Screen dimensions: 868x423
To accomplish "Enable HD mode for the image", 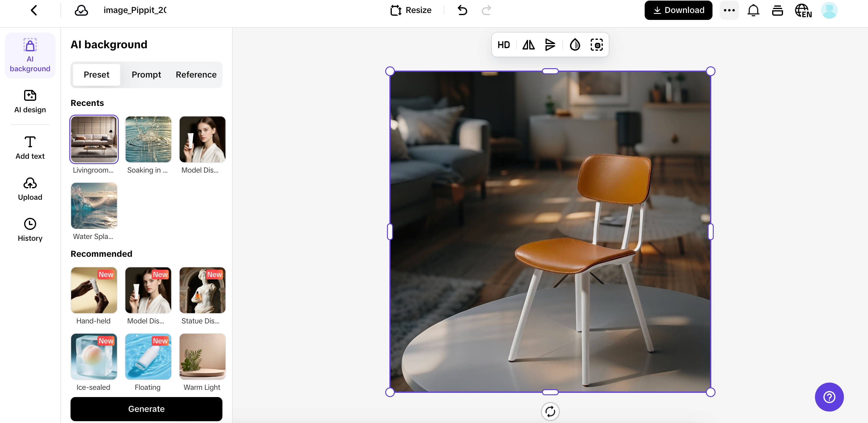I will click(504, 45).
